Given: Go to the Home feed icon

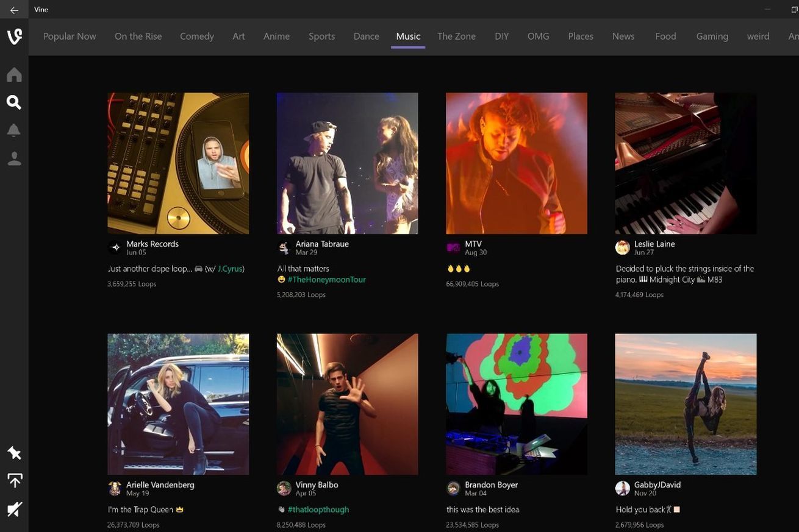Looking at the screenshot, I should coord(14,75).
